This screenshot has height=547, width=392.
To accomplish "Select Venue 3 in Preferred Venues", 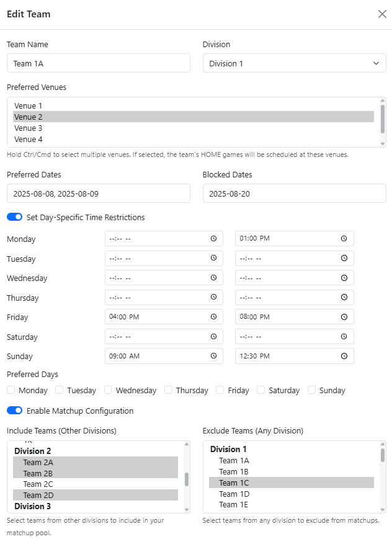I will pos(29,128).
